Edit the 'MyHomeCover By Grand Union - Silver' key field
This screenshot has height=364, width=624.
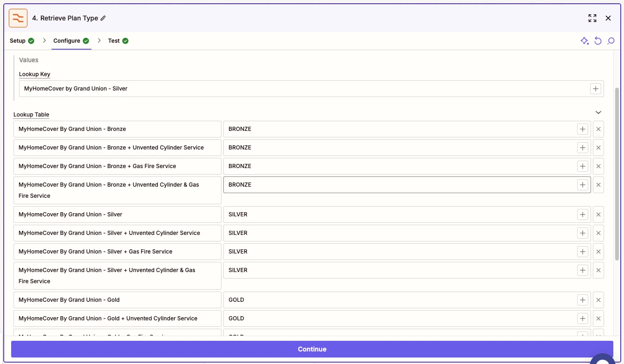click(x=117, y=214)
